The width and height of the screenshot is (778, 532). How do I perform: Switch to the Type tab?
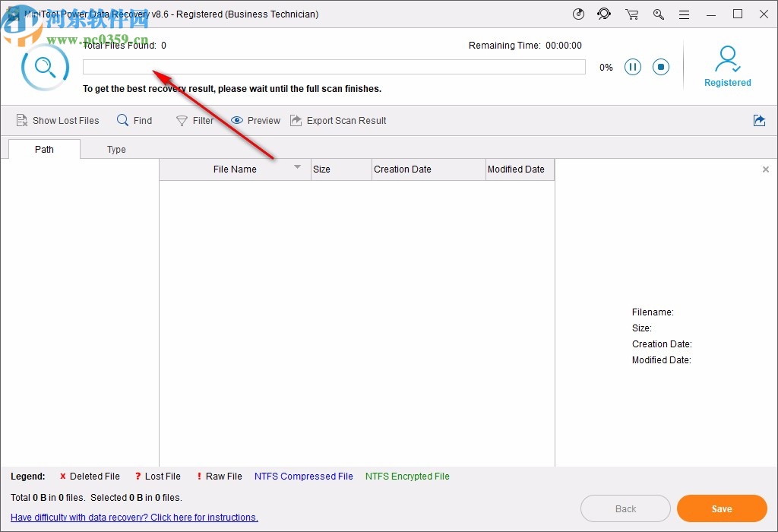(x=116, y=150)
